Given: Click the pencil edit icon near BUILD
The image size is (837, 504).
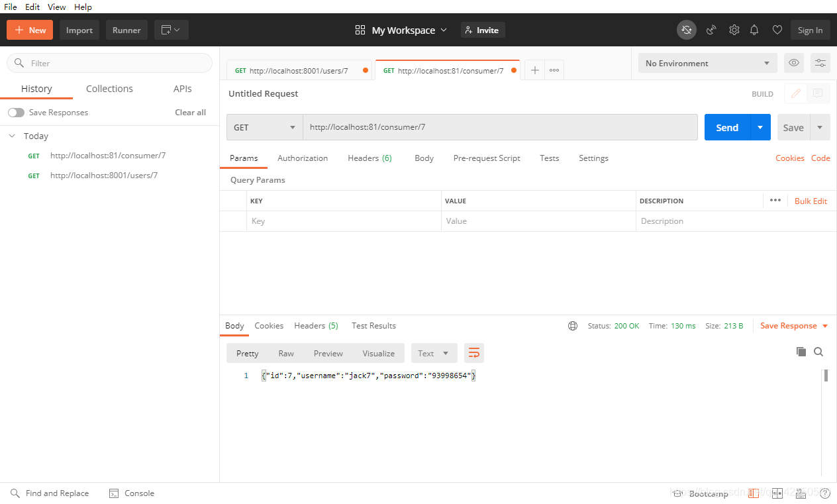Looking at the screenshot, I should pos(796,94).
